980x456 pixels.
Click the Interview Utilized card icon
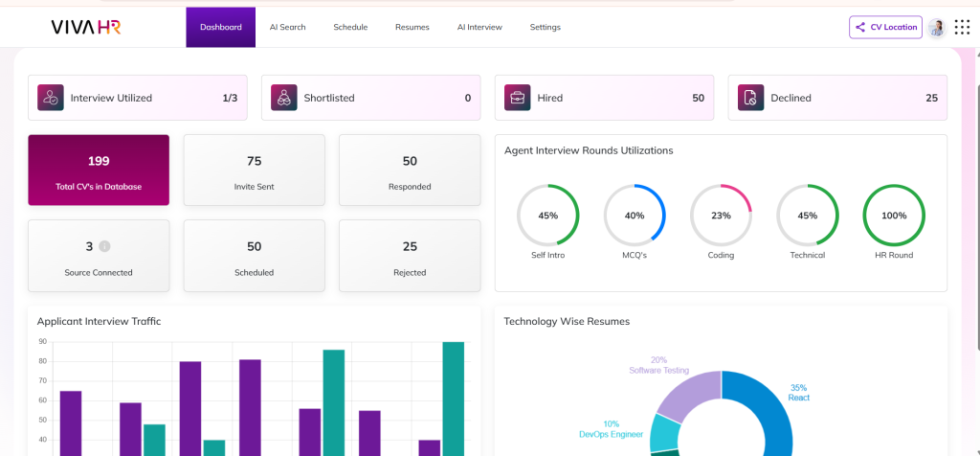point(51,98)
